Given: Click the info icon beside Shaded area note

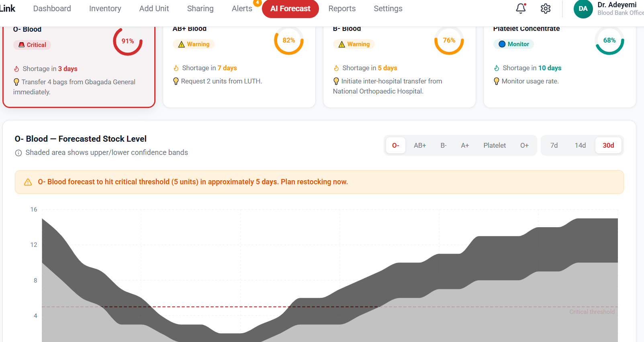Looking at the screenshot, I should click(x=18, y=153).
